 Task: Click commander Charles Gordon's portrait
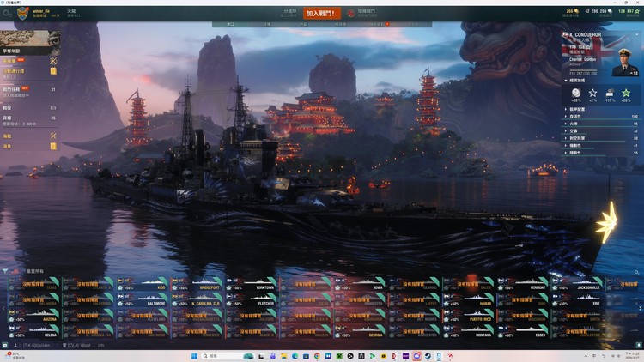point(625,62)
